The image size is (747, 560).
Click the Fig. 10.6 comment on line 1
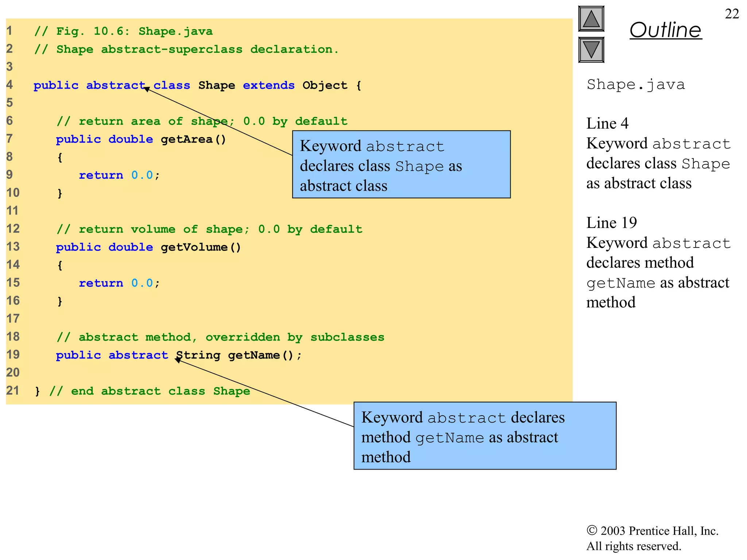123,31
